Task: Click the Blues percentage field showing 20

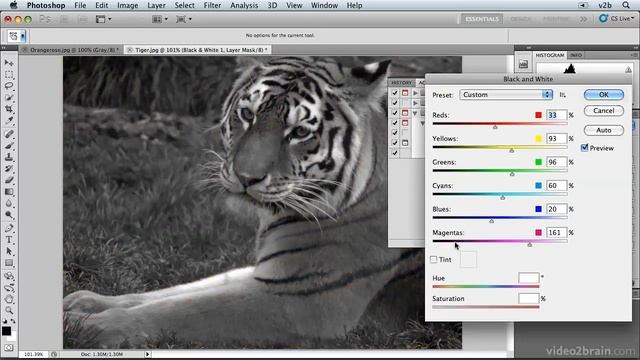Action: point(556,209)
